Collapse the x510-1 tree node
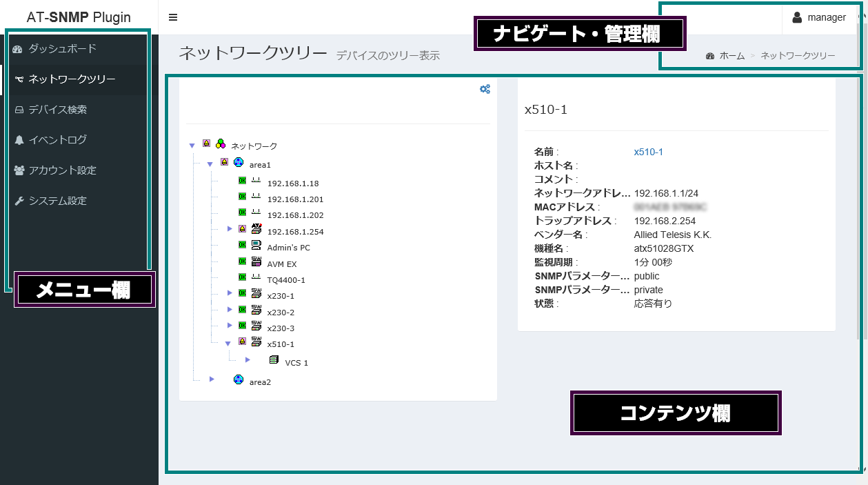 pos(228,343)
